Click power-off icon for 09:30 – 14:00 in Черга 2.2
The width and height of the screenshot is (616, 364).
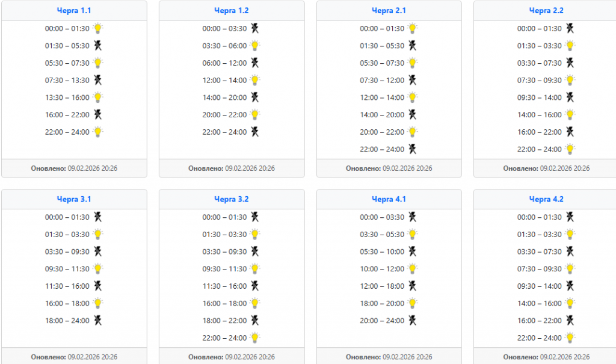[x=570, y=97]
